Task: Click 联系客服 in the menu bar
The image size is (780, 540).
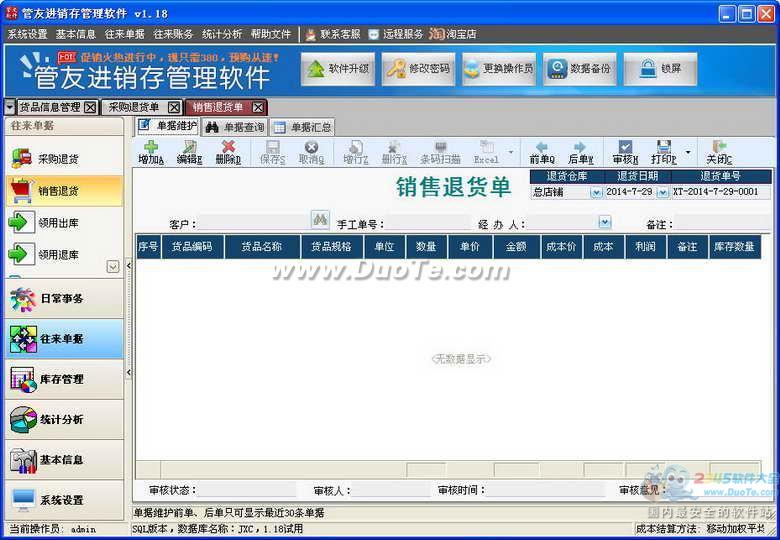Action: click(333, 34)
